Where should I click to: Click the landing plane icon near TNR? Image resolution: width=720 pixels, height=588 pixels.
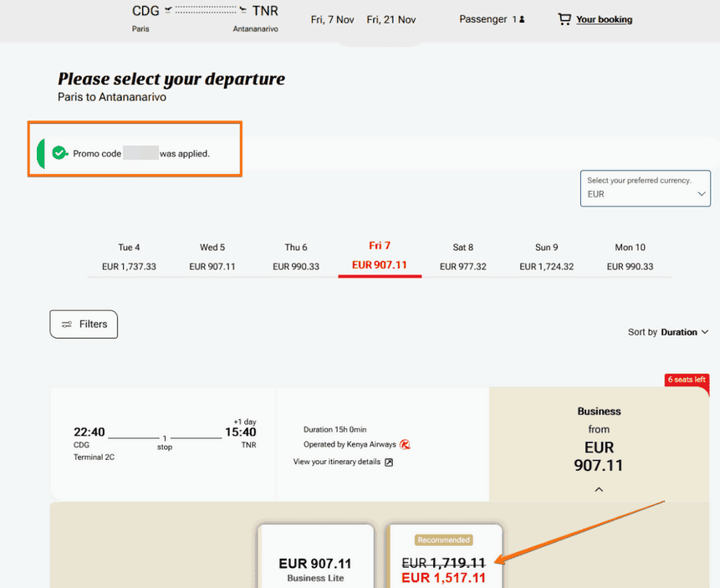[x=243, y=10]
